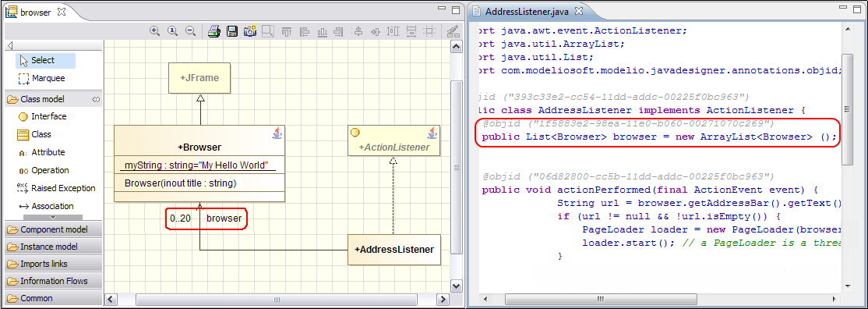Hide the palette using the triangle arrow

tap(9, 46)
